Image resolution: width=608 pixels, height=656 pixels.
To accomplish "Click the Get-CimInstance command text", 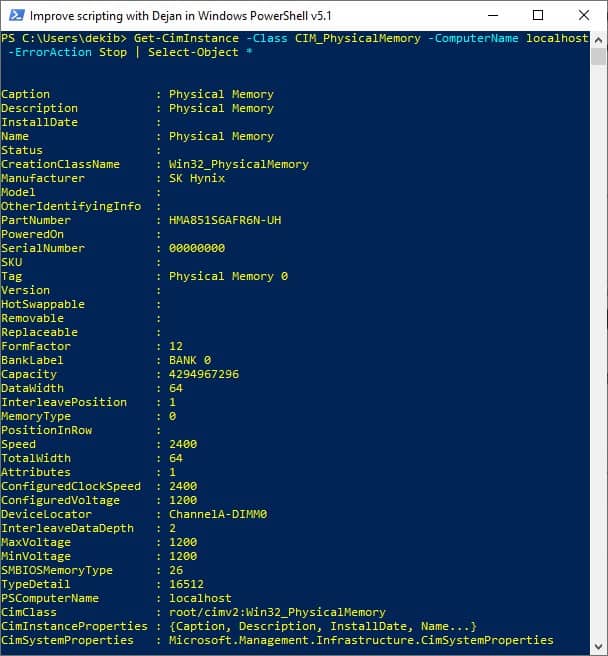I will 186,38.
